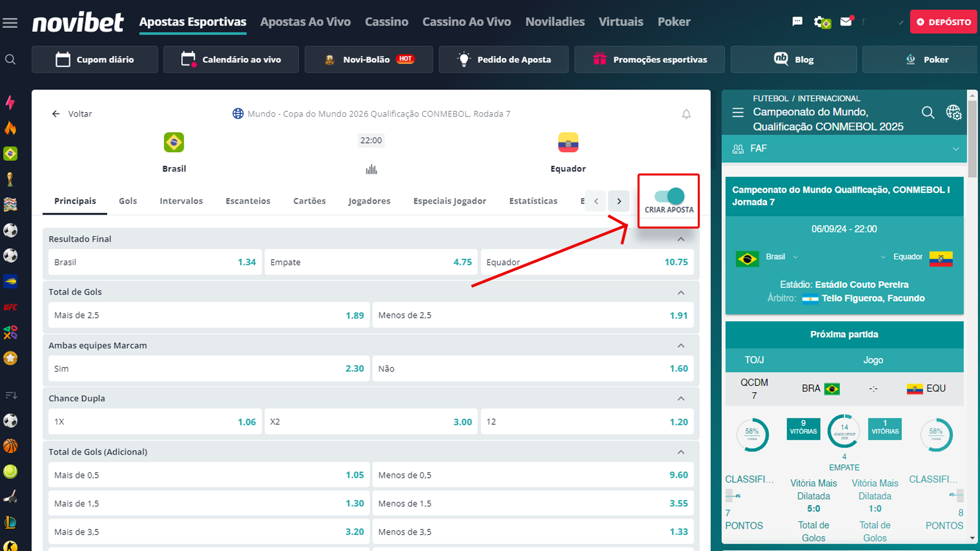
Task: Open the settings gear with Brazil flag
Action: [x=822, y=22]
